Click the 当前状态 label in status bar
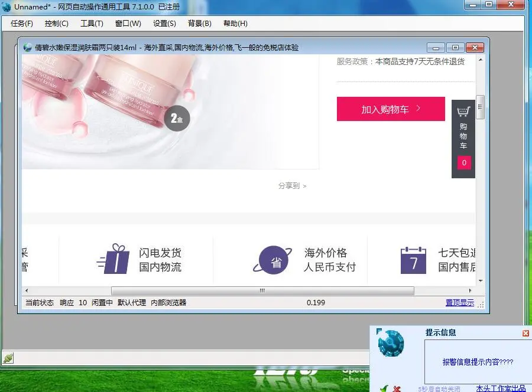This screenshot has width=532, height=392. click(40, 302)
